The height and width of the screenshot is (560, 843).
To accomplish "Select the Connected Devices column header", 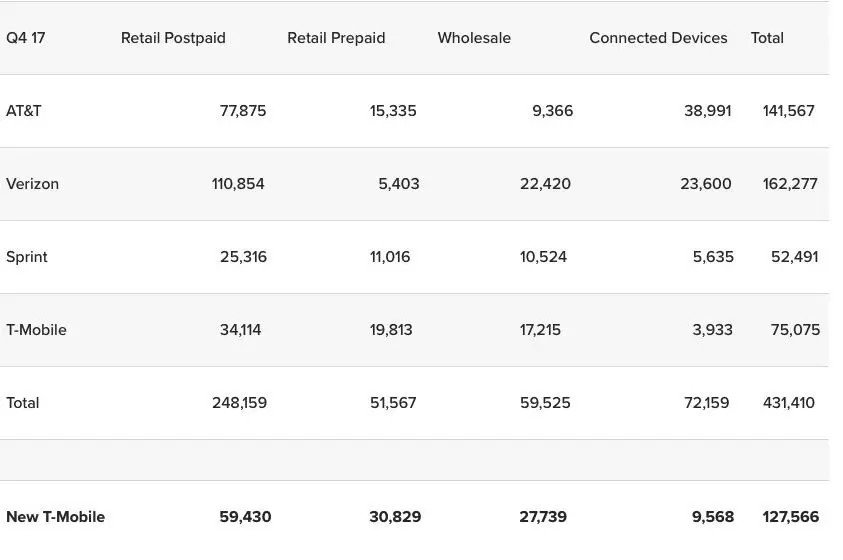I will click(658, 38).
